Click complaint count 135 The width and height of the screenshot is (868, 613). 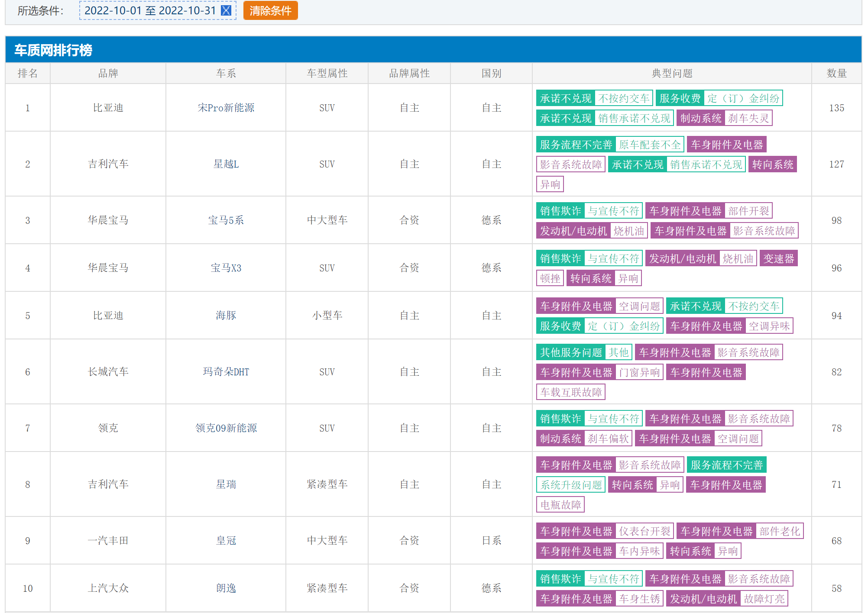[x=836, y=108]
